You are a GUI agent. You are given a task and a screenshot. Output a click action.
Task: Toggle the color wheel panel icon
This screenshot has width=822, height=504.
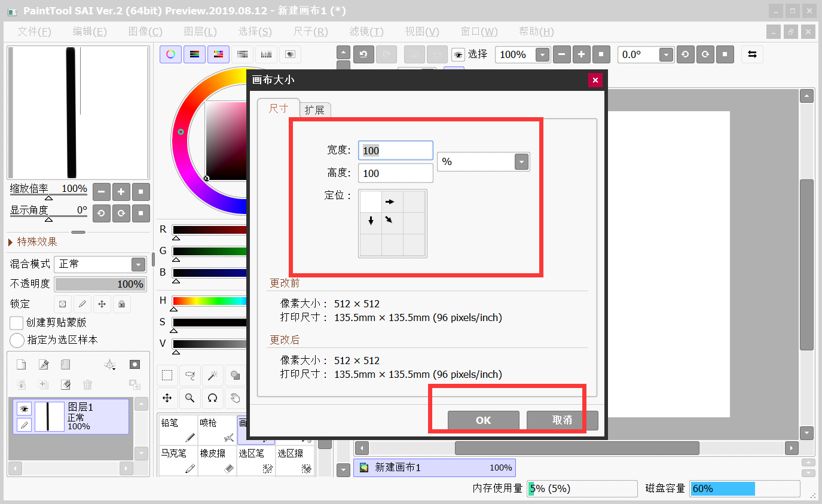pyautogui.click(x=170, y=54)
